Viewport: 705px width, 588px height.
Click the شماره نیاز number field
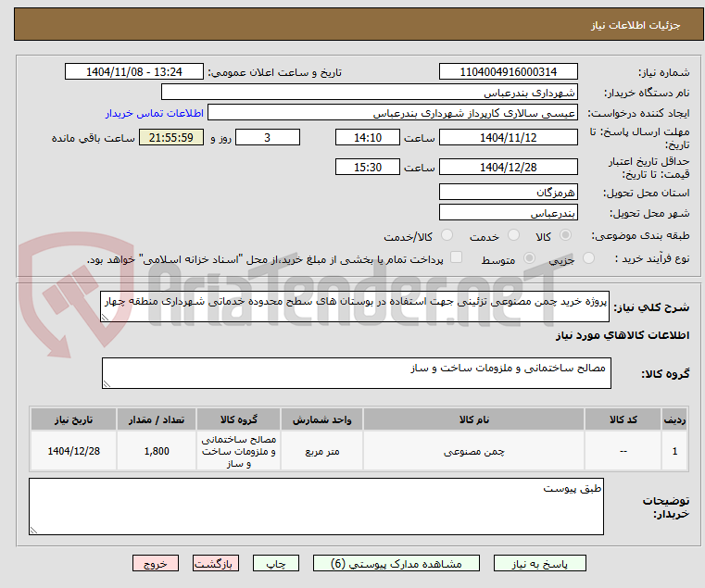pos(508,72)
